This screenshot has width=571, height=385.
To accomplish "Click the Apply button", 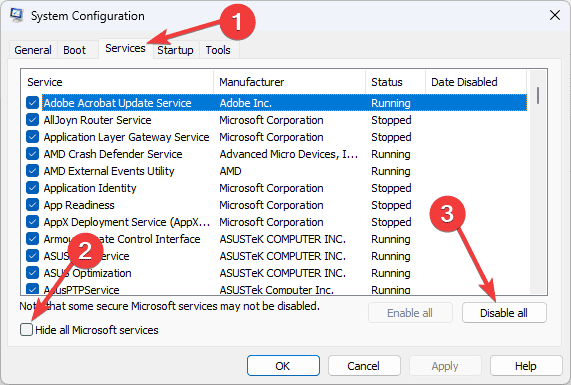I will 445,366.
